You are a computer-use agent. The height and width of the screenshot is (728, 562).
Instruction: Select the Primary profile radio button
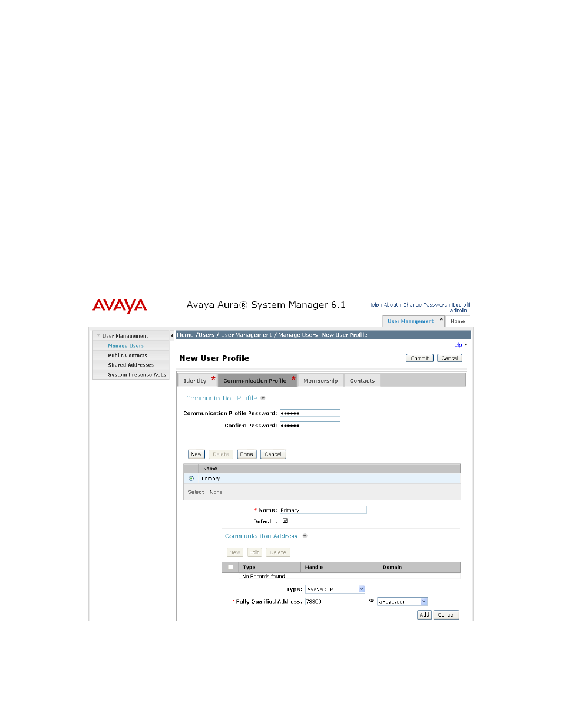point(191,479)
